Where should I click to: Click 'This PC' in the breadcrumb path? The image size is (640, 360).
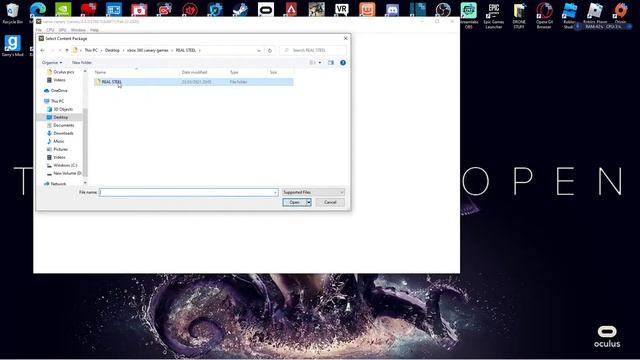tap(91, 50)
